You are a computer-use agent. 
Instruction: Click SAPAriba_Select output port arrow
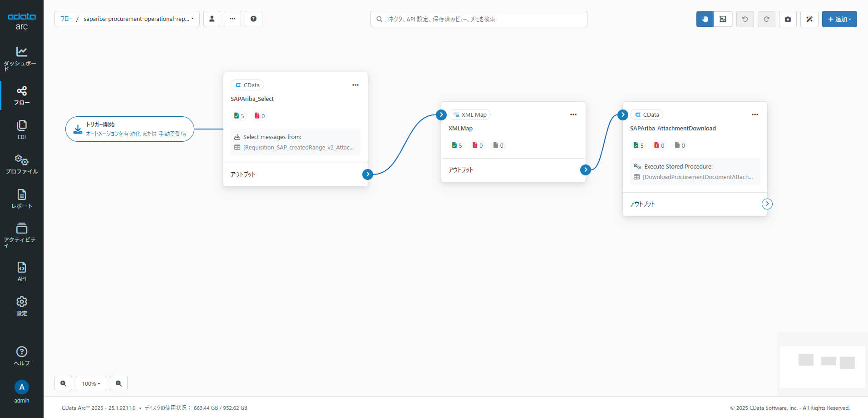point(368,174)
